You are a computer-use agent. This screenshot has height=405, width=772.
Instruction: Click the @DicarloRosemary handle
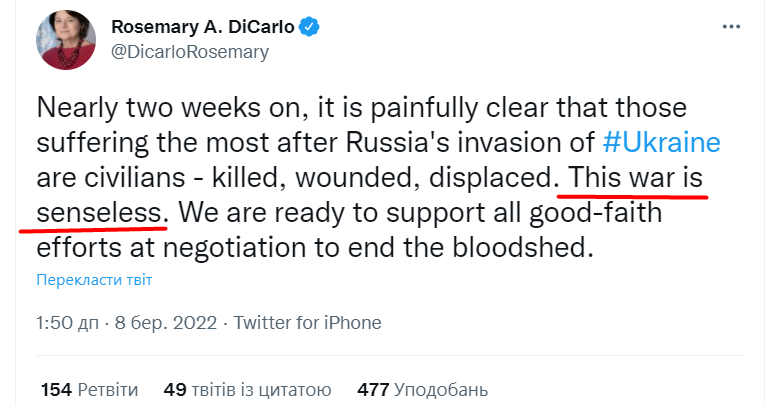click(x=190, y=53)
